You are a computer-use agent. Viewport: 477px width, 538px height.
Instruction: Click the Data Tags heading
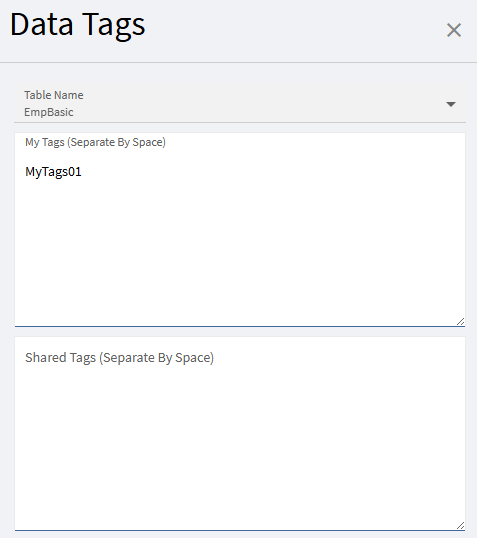[78, 25]
